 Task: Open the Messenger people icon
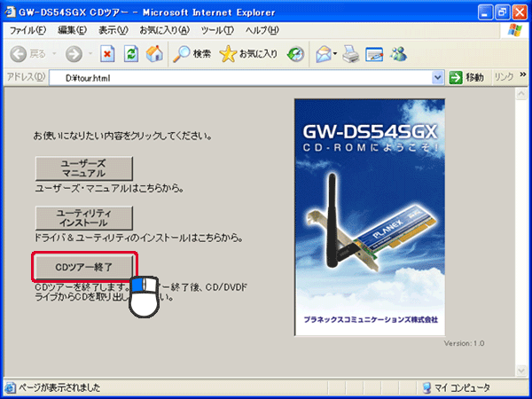(398, 53)
